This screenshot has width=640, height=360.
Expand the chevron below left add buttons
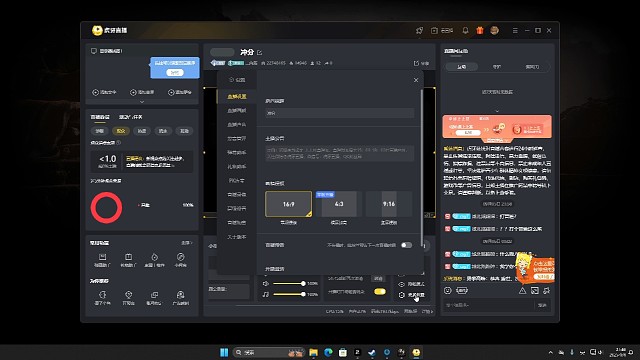click(x=142, y=102)
